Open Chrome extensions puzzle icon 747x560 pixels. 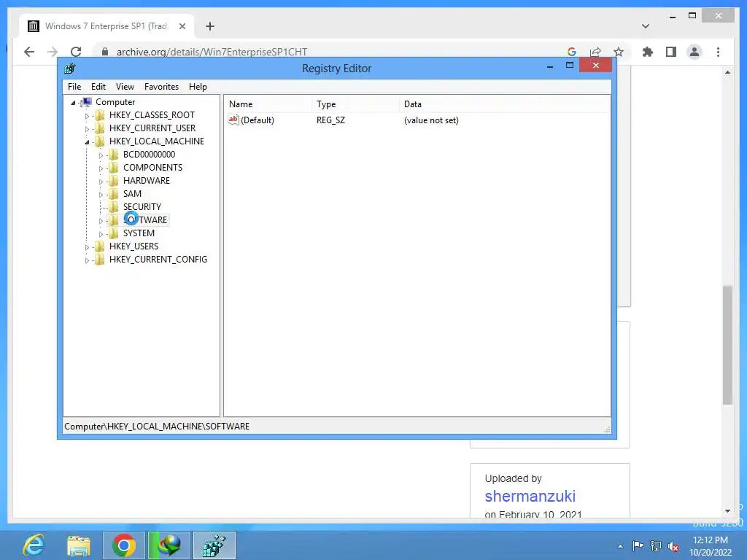(648, 52)
